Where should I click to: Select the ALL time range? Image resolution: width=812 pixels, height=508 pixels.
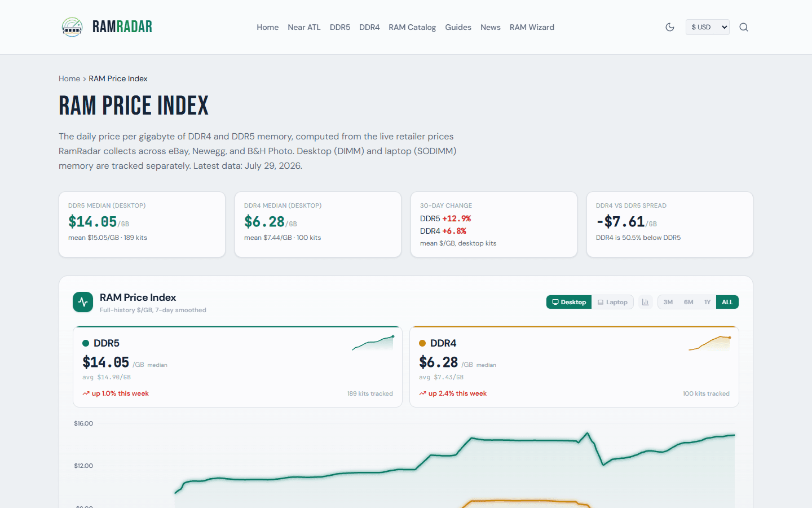[x=727, y=302]
